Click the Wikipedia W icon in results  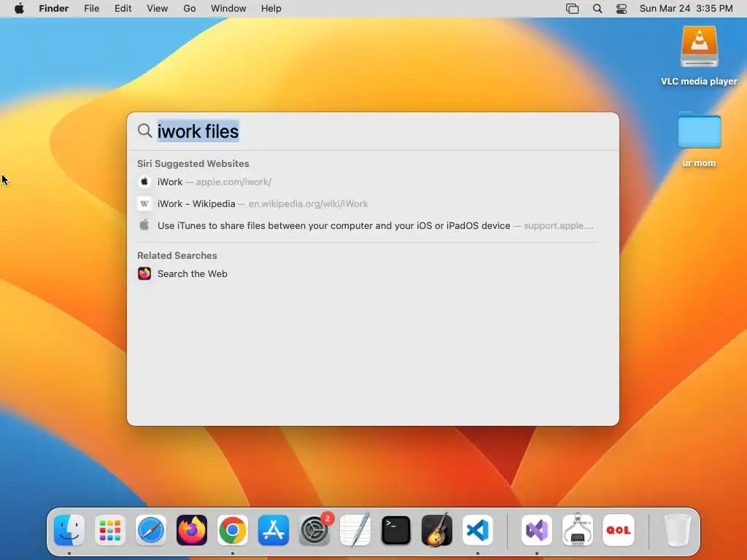click(x=144, y=204)
